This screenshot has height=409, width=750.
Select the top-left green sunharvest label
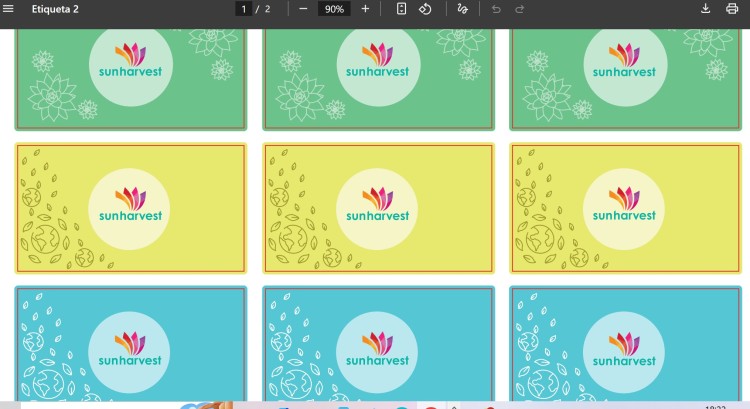(131, 79)
